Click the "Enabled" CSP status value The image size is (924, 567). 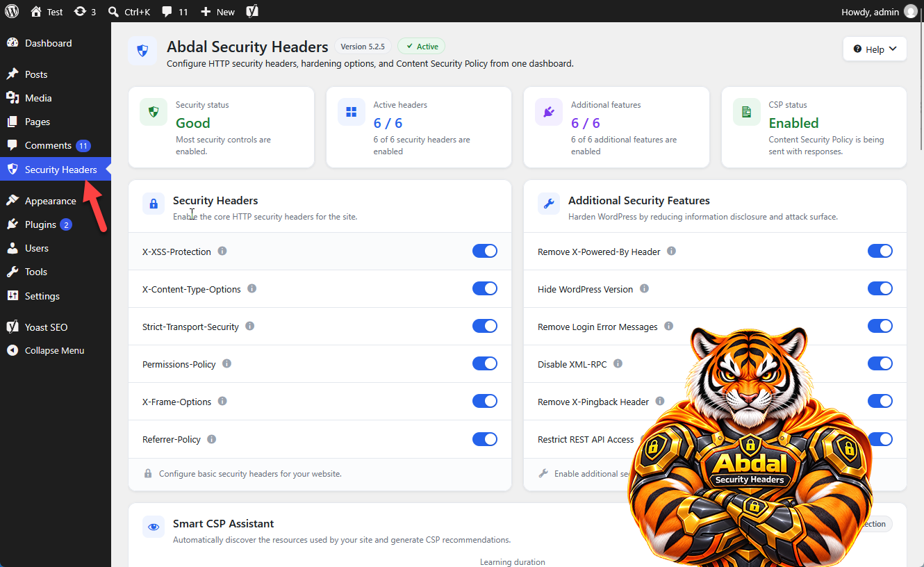[794, 123]
